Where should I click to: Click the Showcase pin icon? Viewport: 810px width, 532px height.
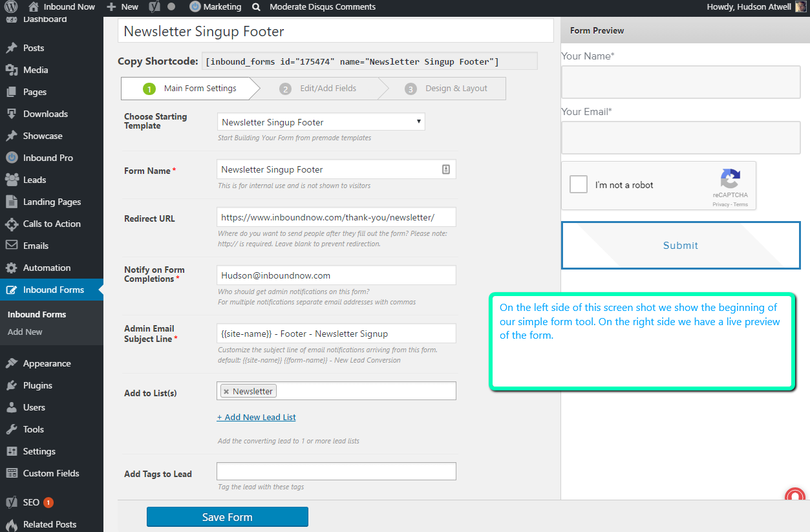coord(11,136)
